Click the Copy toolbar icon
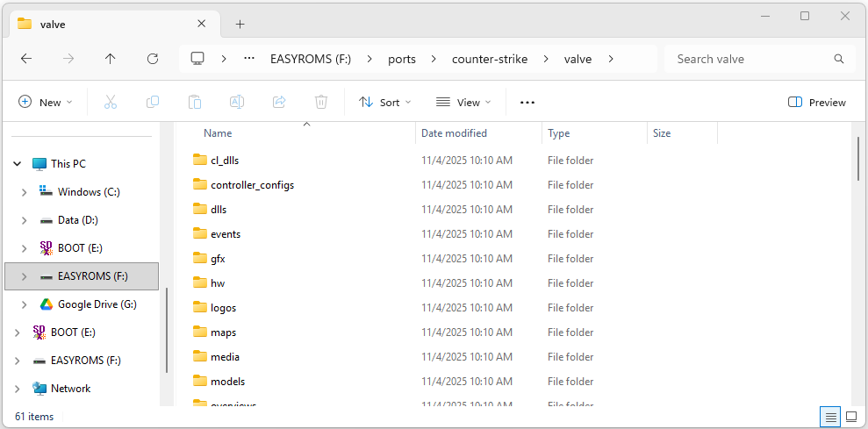 pos(153,102)
